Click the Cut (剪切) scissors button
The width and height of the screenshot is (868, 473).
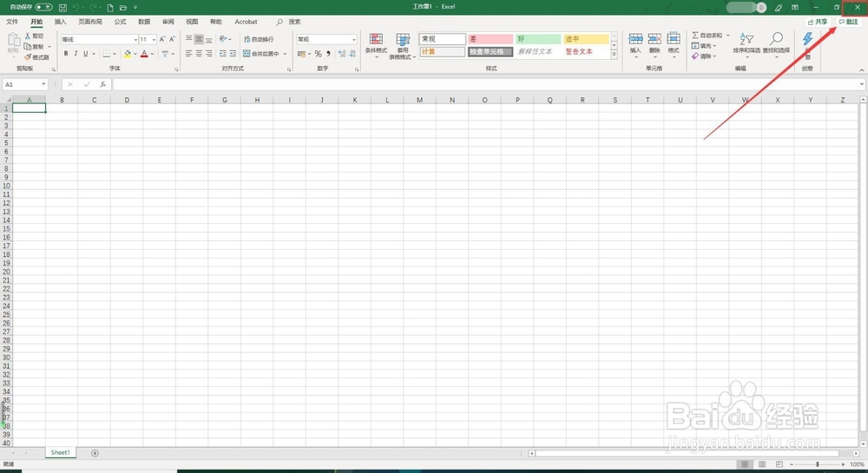34,36
